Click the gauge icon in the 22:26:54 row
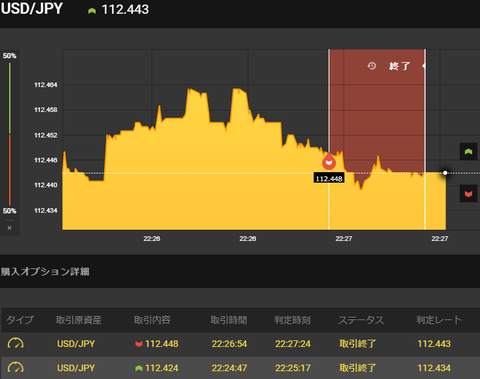 pos(15,343)
